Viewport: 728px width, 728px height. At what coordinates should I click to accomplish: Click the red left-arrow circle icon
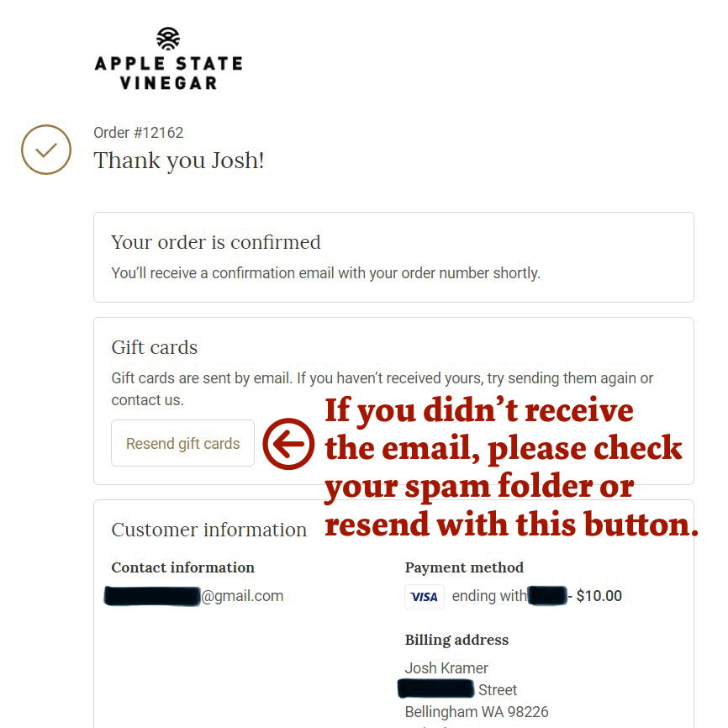[288, 444]
